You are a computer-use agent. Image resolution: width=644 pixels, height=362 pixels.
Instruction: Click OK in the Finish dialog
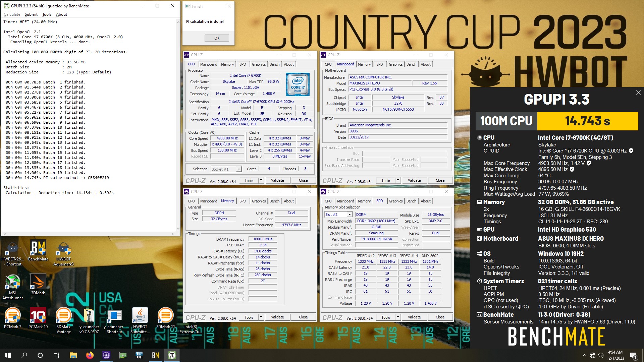pyautogui.click(x=217, y=38)
